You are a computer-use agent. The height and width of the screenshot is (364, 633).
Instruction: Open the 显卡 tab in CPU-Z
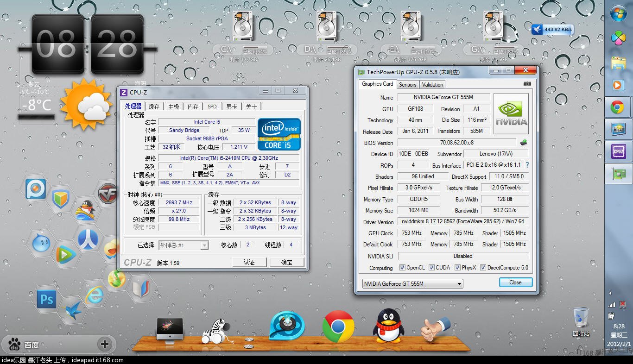[x=232, y=107]
